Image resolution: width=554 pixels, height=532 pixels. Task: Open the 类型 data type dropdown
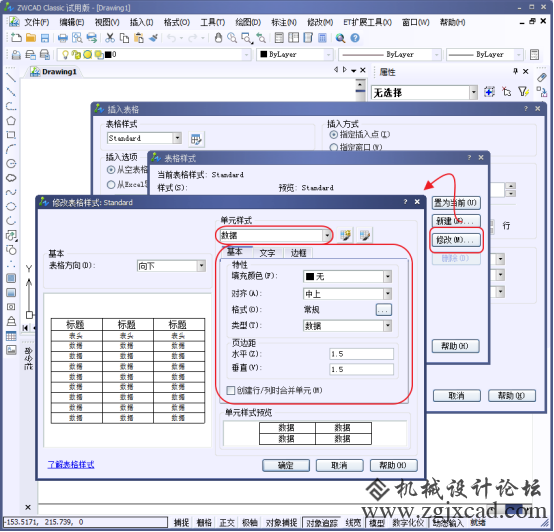pos(388,326)
